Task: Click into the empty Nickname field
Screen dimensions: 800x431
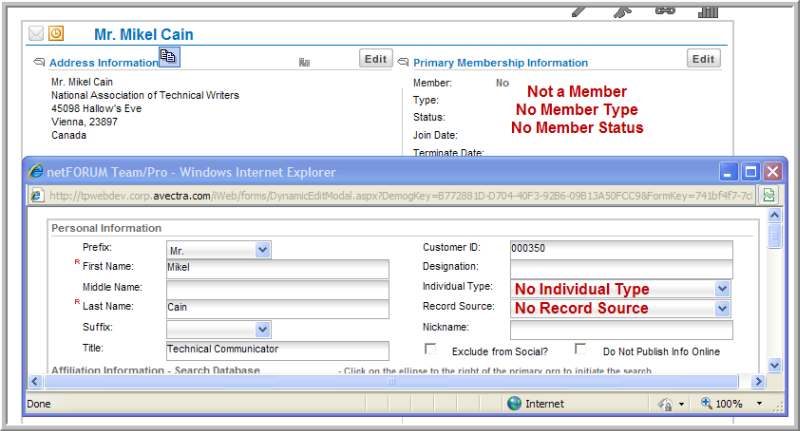Action: click(x=621, y=329)
